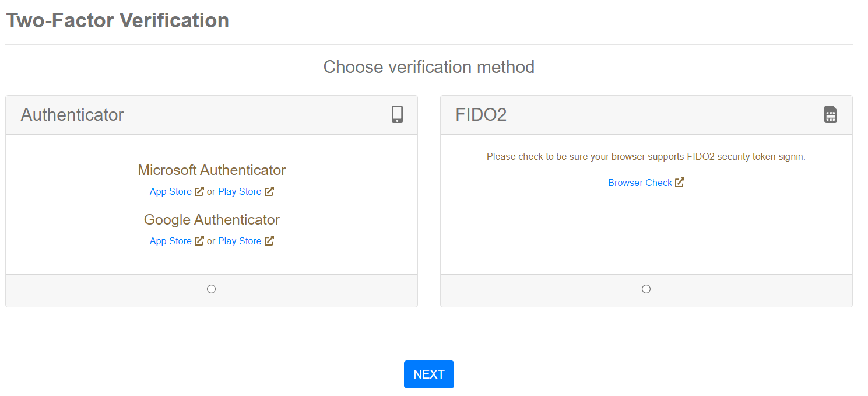This screenshot has width=868, height=396.
Task: Click external link icon beside Google App Store
Action: pos(199,241)
